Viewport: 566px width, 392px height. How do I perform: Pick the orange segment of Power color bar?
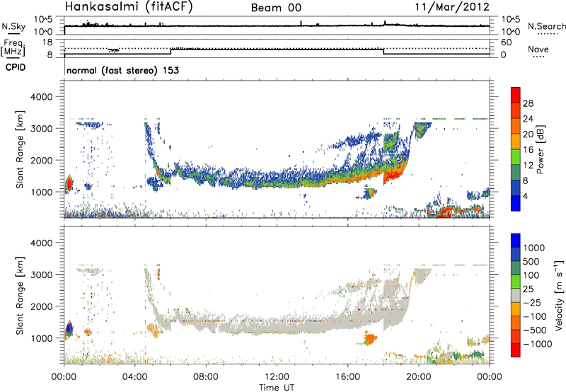[x=516, y=126]
